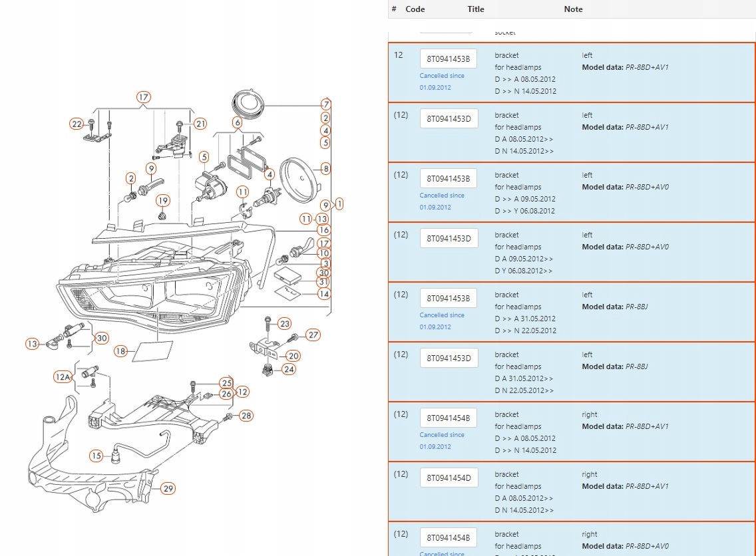
Task: Select callout 29 on the lower carrier
Action: pos(168,489)
